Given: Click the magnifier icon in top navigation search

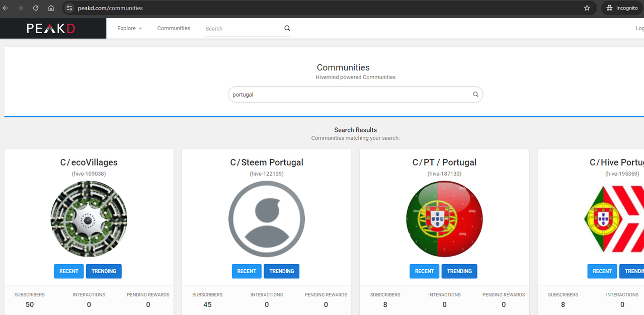Looking at the screenshot, I should click(x=287, y=28).
